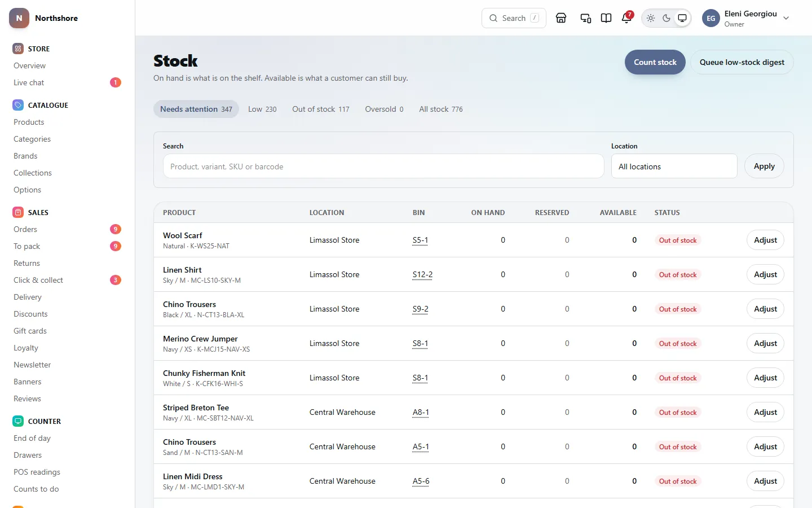Click the devices (monitor and phone) icon

click(586, 18)
